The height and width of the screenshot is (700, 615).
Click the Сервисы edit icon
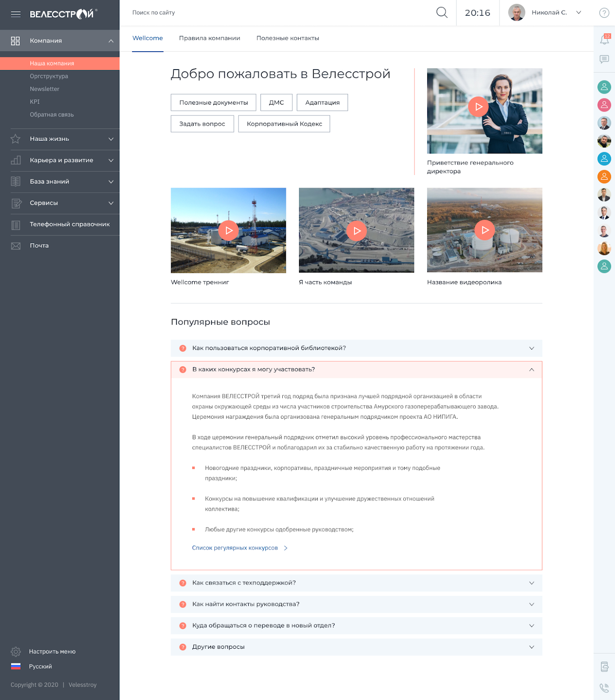[16, 203]
